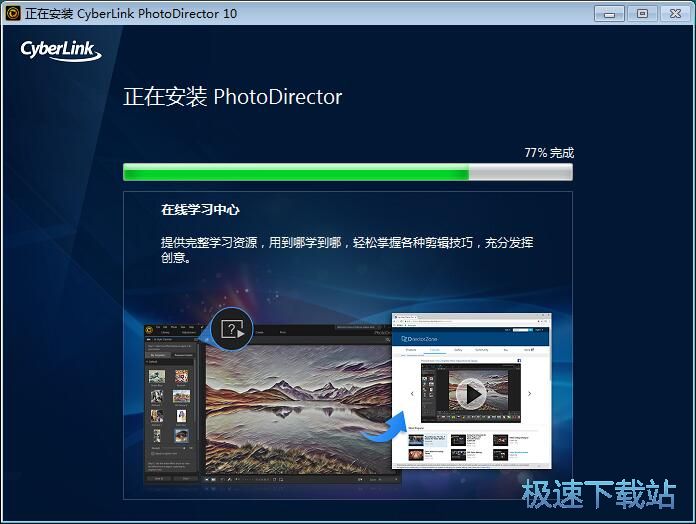Click the next arrow in DirectorZone preview

(x=530, y=394)
